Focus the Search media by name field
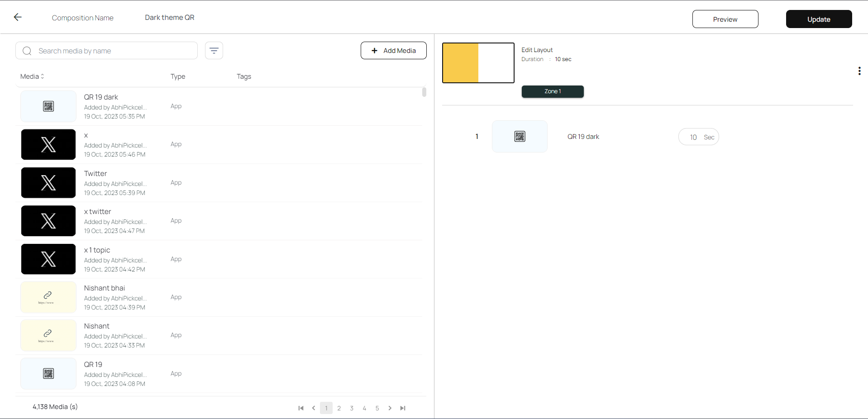The height and width of the screenshot is (419, 868). click(113, 51)
